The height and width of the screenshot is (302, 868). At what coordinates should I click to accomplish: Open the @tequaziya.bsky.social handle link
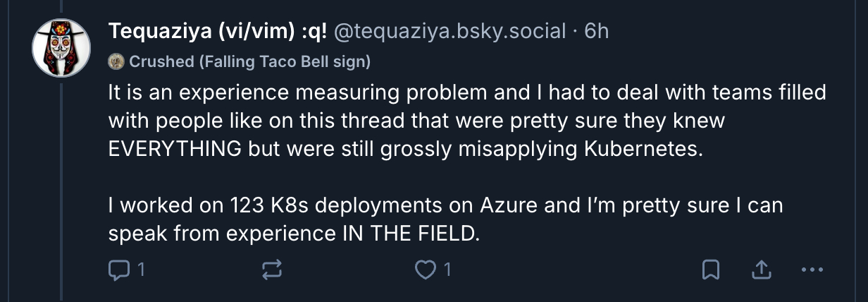click(x=450, y=31)
